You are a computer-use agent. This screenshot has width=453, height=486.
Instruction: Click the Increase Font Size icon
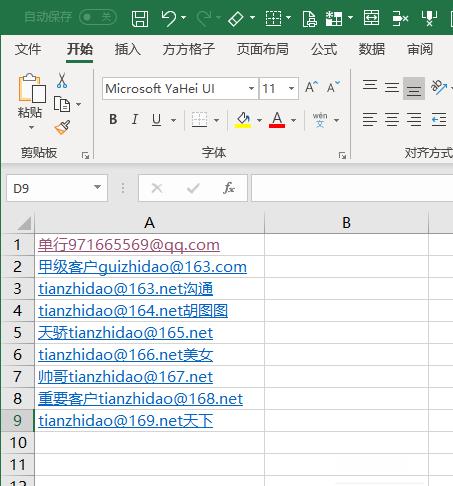point(311,87)
